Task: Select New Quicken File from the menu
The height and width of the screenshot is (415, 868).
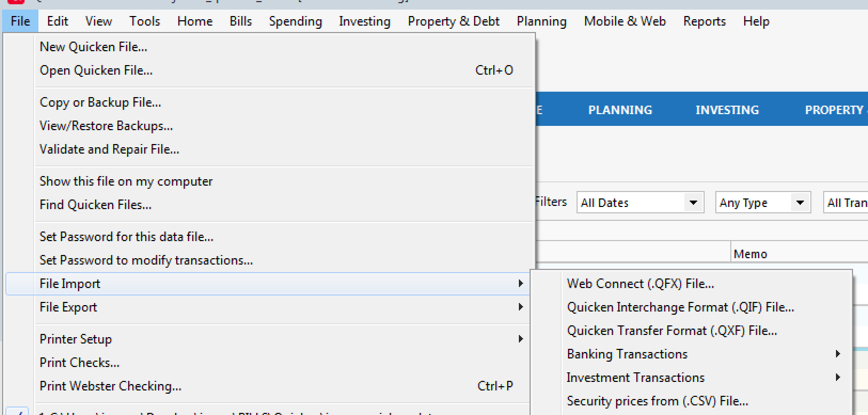Action: tap(93, 46)
